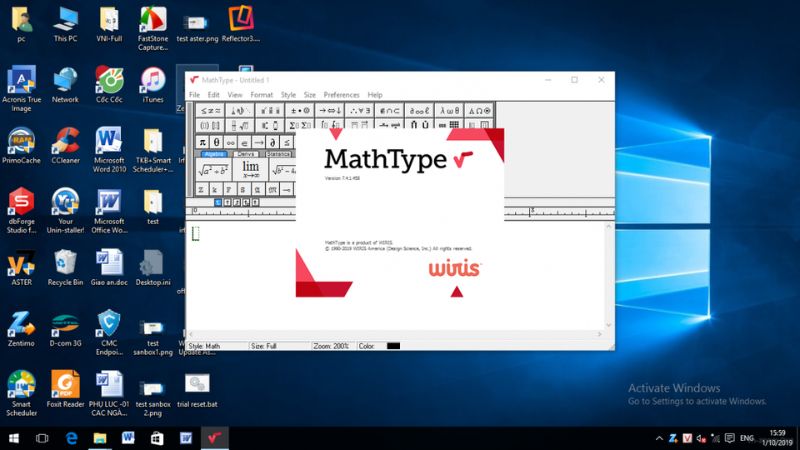Image resolution: width=800 pixels, height=450 pixels.
Task: Open the summation templates palette
Action: [299, 125]
